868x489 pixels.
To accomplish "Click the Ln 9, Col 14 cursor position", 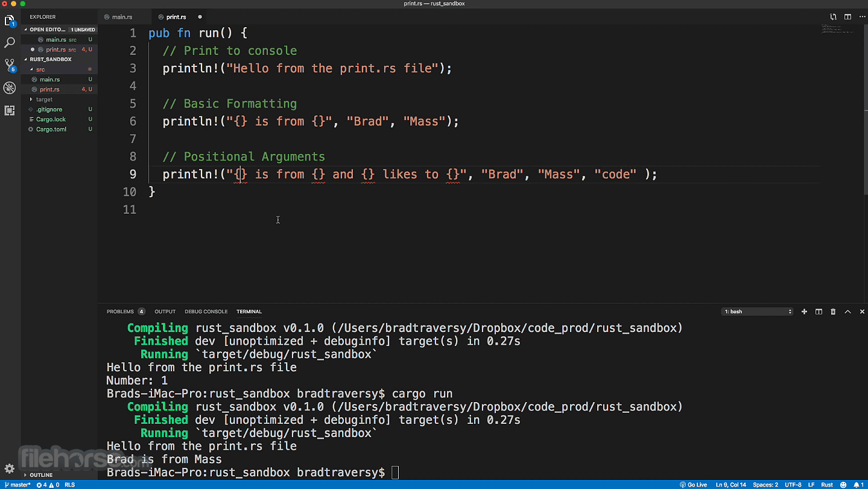I will click(730, 485).
